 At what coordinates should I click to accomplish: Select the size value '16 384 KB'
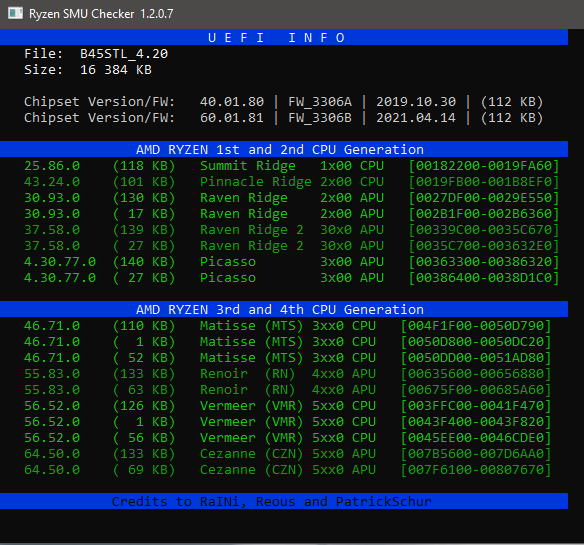[x=116, y=70]
